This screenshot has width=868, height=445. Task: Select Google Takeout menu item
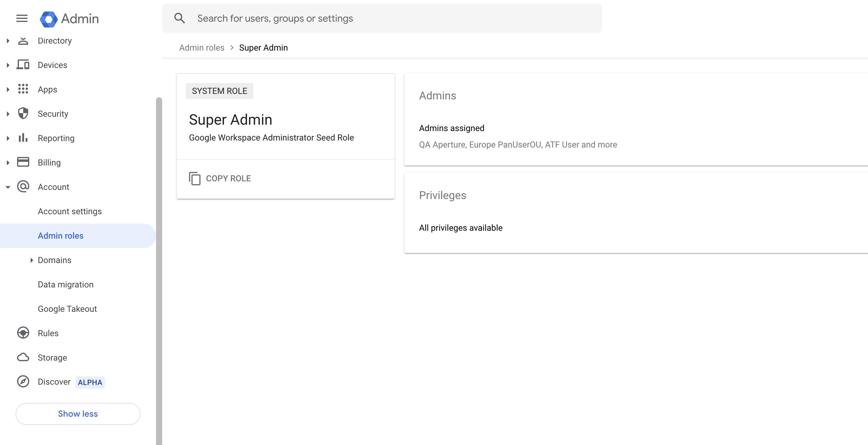[67, 308]
